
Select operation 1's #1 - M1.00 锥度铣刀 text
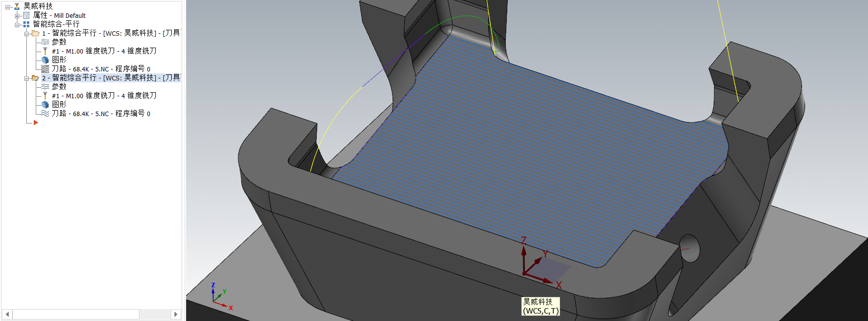click(x=104, y=51)
